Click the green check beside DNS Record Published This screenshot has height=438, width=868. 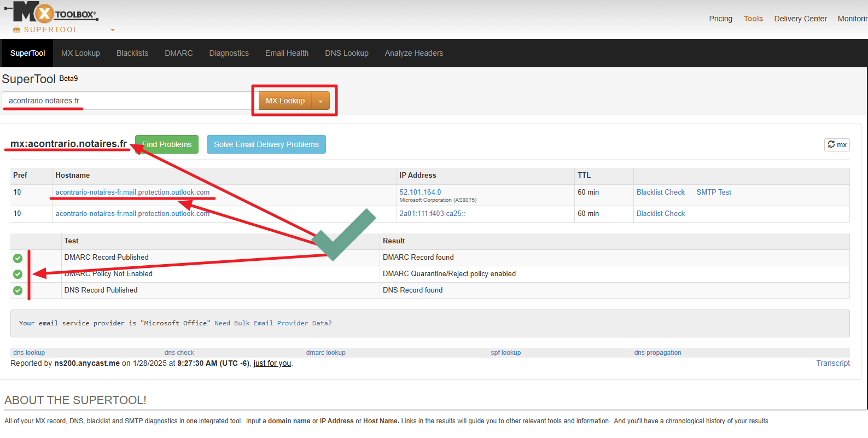click(18, 290)
